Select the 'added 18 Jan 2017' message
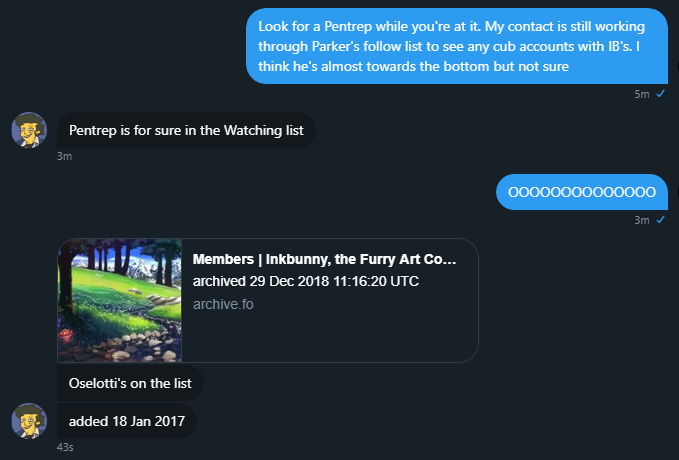 [127, 421]
